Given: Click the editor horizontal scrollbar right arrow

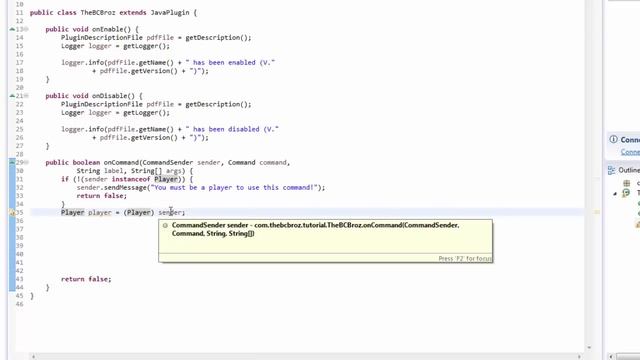Looking at the screenshot, I should pos(579,356).
